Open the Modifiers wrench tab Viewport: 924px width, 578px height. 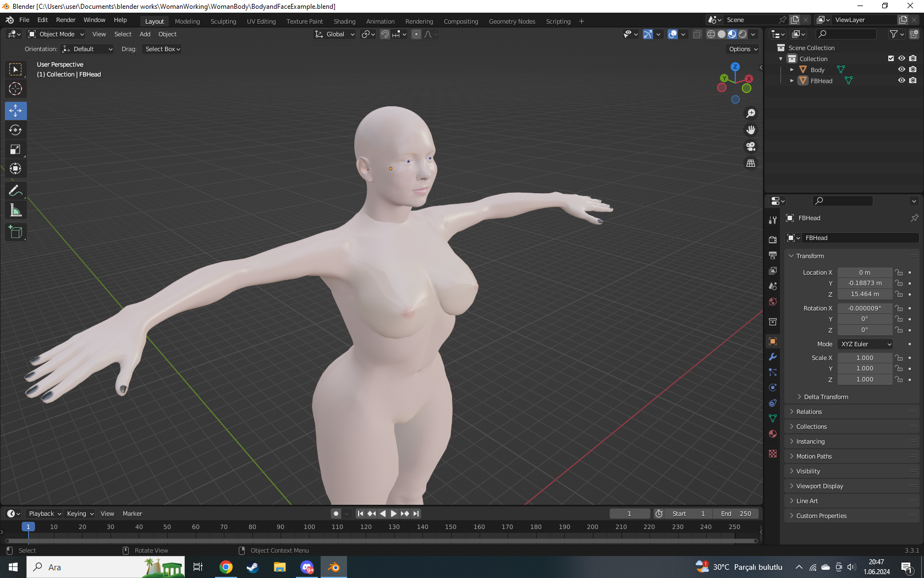point(773,357)
